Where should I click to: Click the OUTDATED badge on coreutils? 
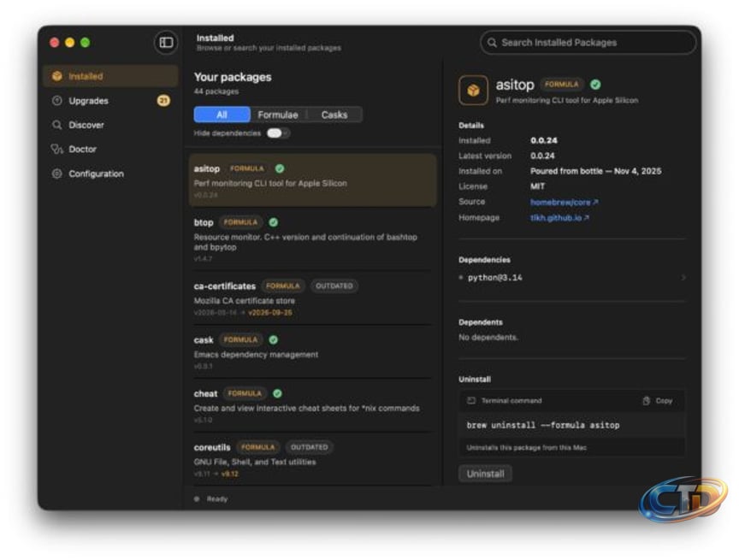coord(309,447)
